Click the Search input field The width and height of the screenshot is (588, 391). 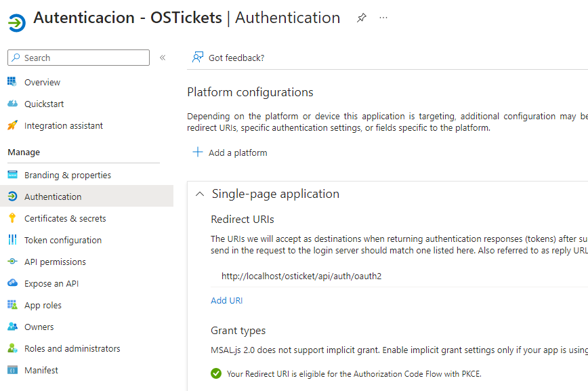point(79,58)
